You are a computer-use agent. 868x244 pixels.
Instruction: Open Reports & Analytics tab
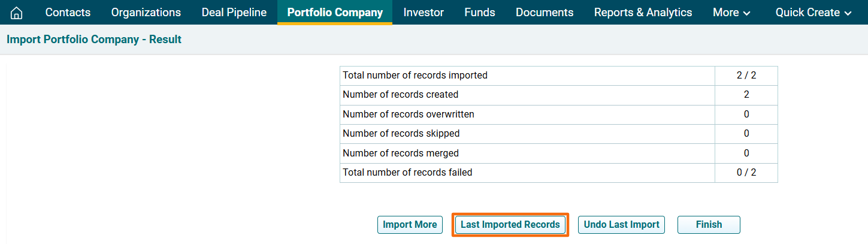tap(643, 13)
